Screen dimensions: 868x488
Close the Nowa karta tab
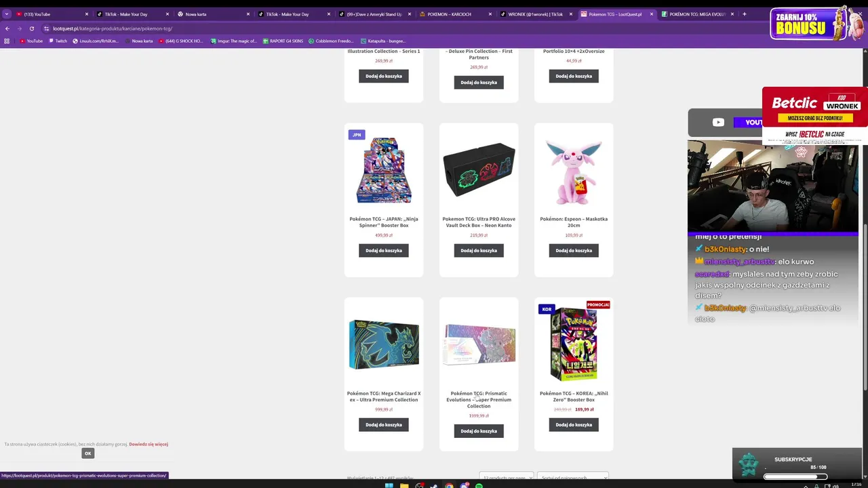click(248, 14)
